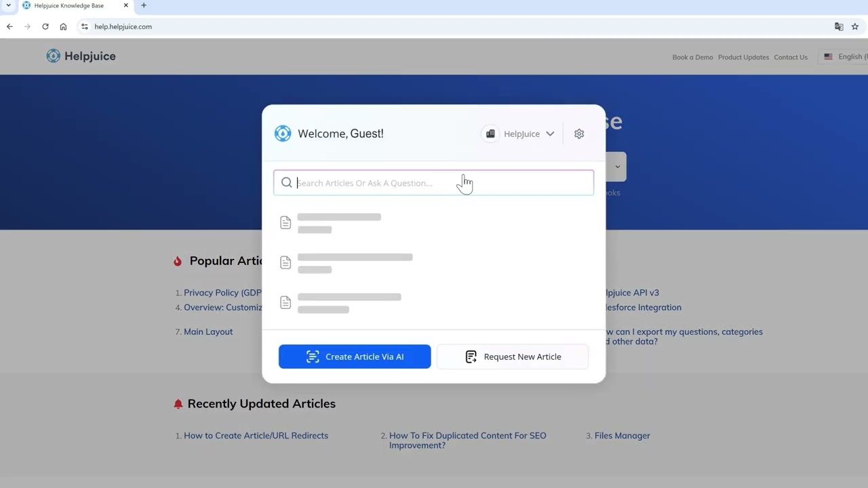The height and width of the screenshot is (488, 868).
Task: Click the bell icon beside Recently Updated Articles
Action: click(x=178, y=404)
